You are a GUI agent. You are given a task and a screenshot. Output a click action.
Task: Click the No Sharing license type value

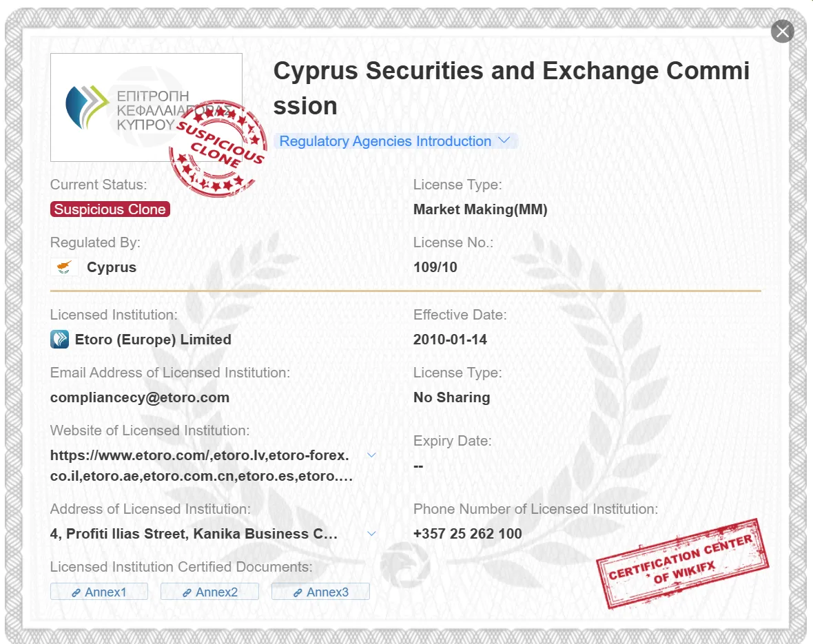click(x=451, y=397)
